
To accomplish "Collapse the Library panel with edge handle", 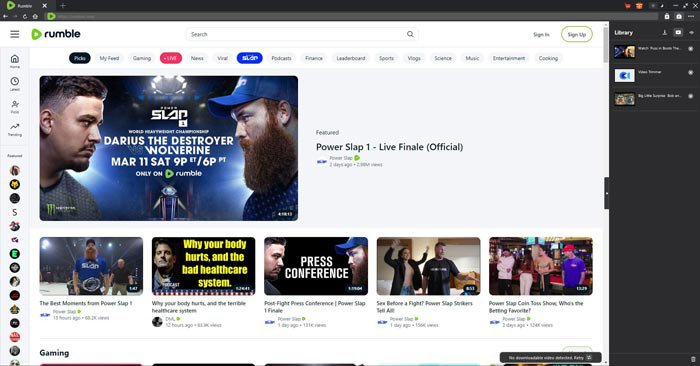I will [x=607, y=193].
